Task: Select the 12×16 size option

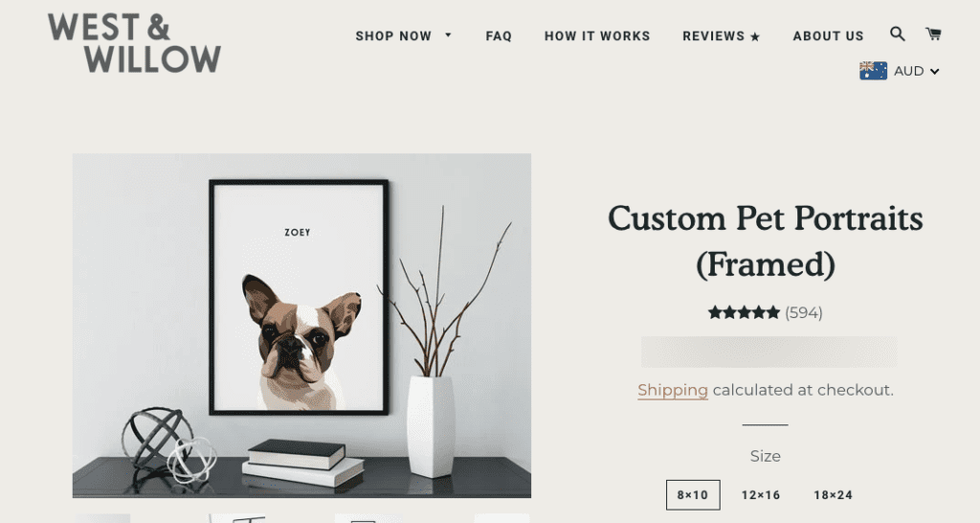Action: tap(761, 495)
